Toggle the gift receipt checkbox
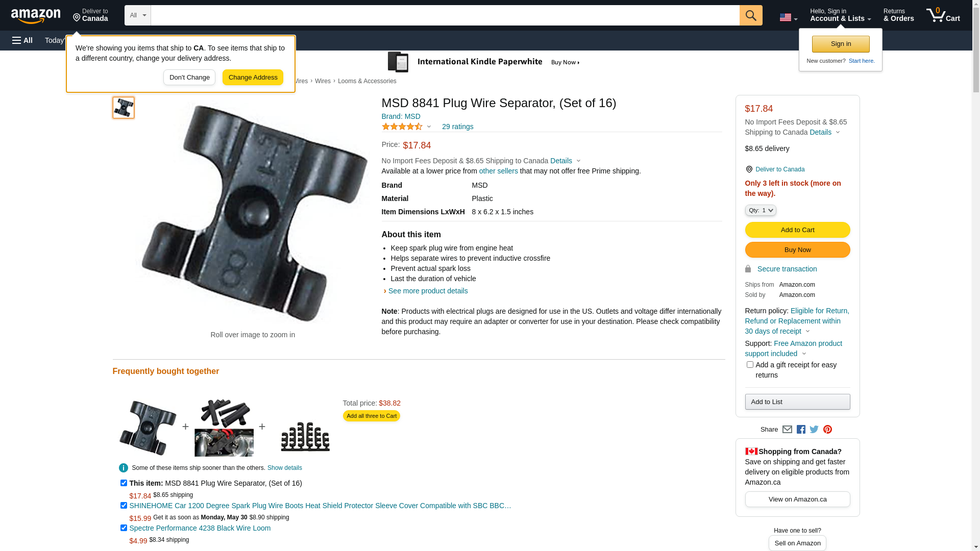This screenshot has height=551, width=980. (750, 365)
